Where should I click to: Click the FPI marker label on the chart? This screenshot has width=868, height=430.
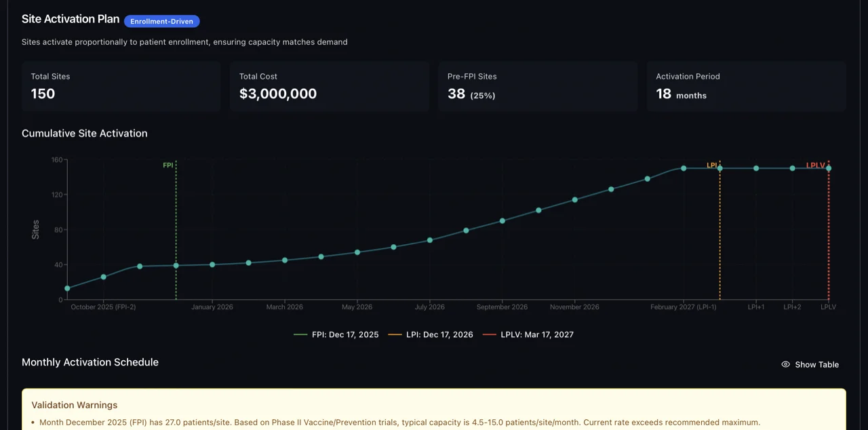click(x=168, y=165)
